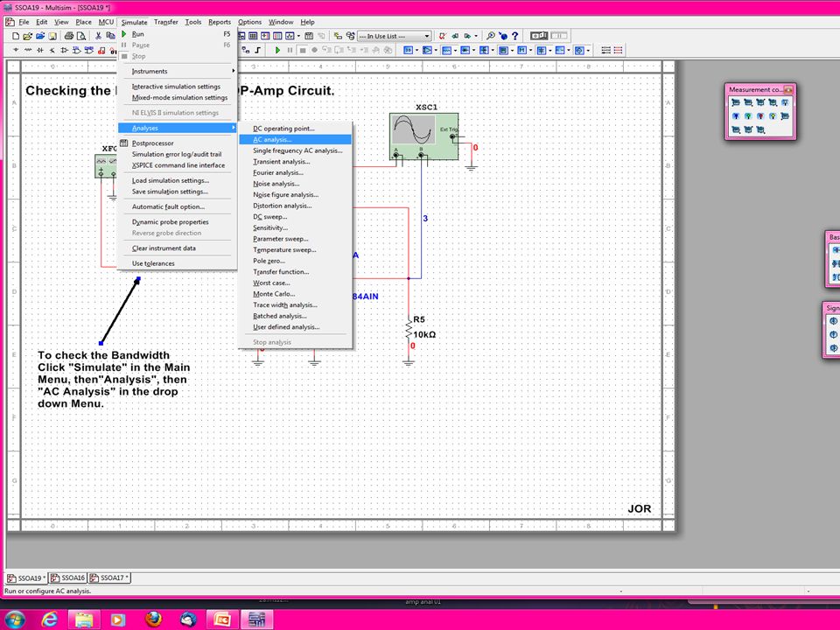Screen dimensions: 840x630
Task: Click the yellow probe in Measurement panel
Action: click(773, 116)
